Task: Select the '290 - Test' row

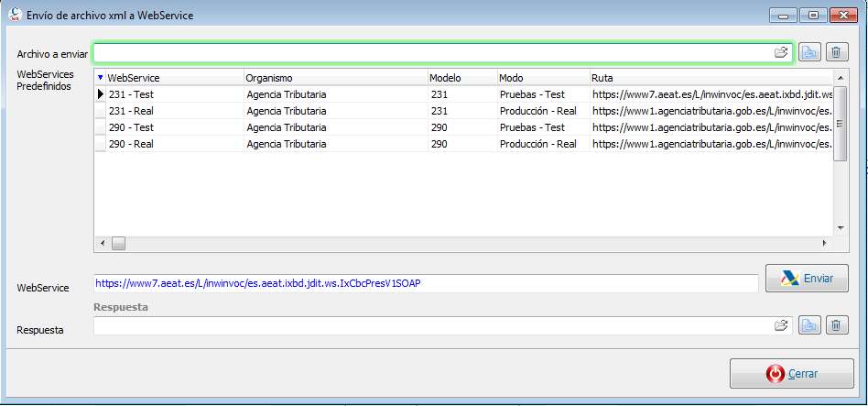Action: pyautogui.click(x=463, y=127)
